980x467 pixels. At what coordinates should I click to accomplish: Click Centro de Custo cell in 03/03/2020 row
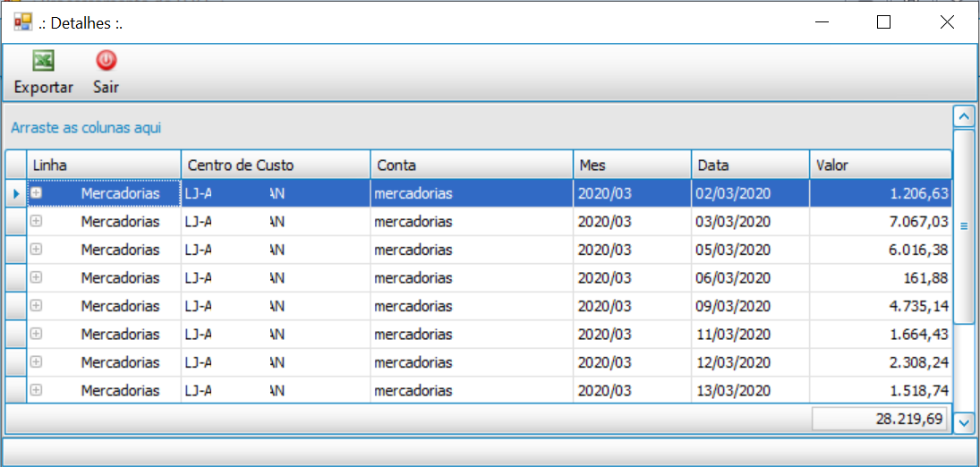click(276, 222)
